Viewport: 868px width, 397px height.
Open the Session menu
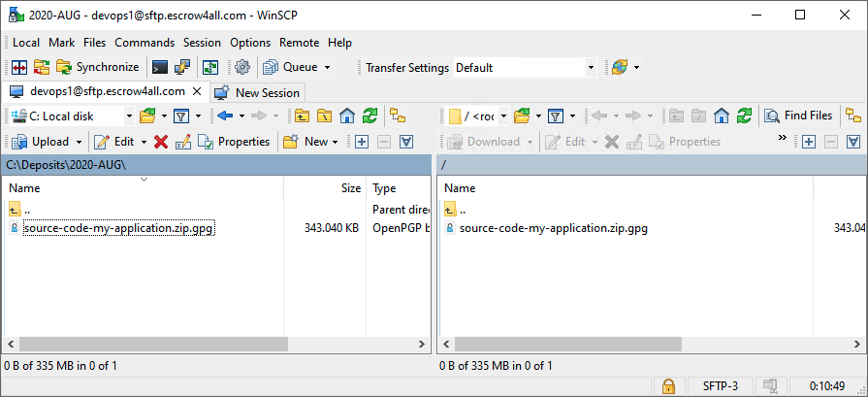point(202,43)
